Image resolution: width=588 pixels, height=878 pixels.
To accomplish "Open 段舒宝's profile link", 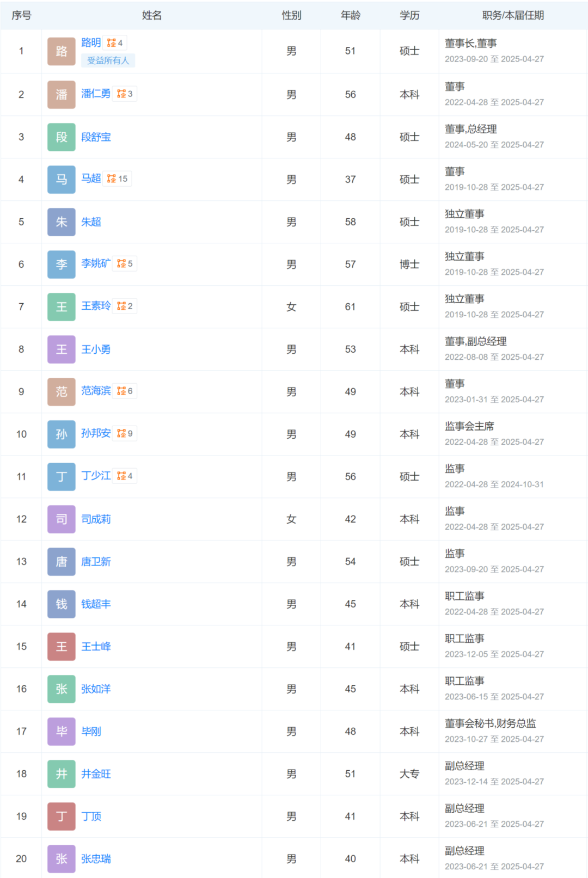I will 96,137.
